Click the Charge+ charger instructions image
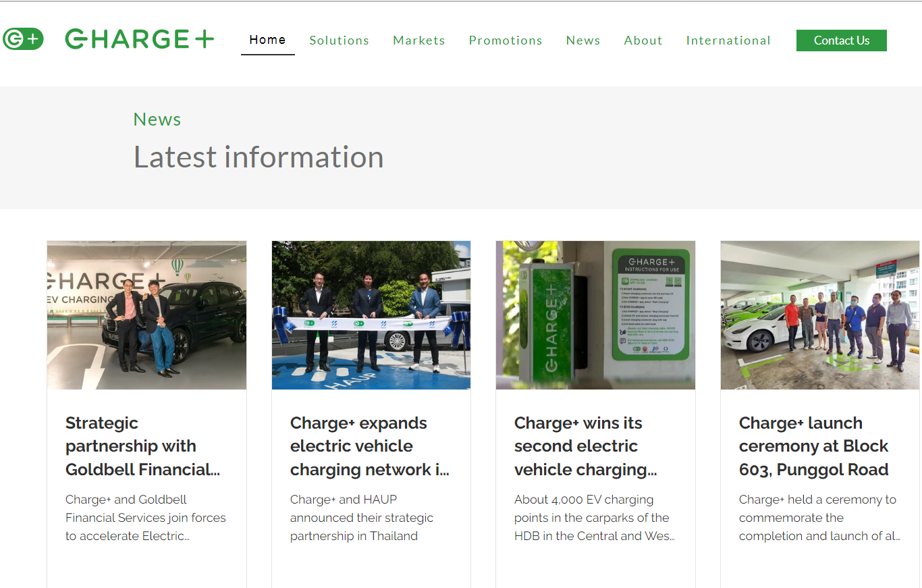Viewport: 922px width, 588px height. [x=595, y=315]
